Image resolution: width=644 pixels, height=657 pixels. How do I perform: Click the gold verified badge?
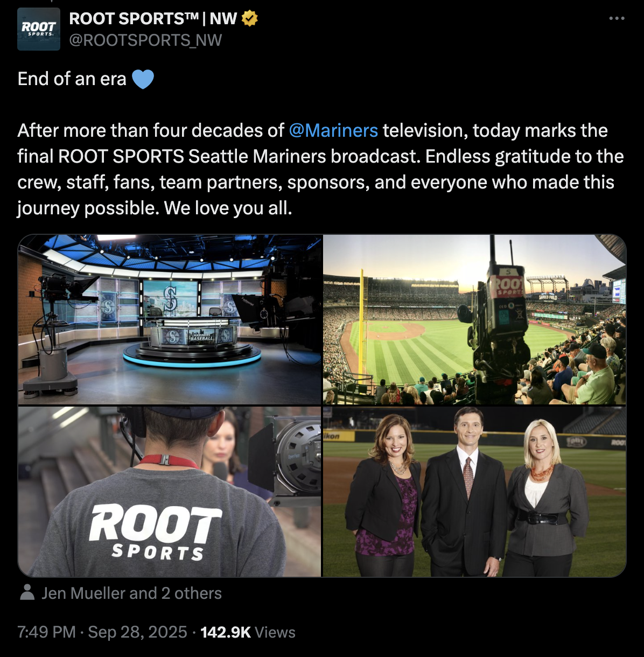pyautogui.click(x=249, y=19)
